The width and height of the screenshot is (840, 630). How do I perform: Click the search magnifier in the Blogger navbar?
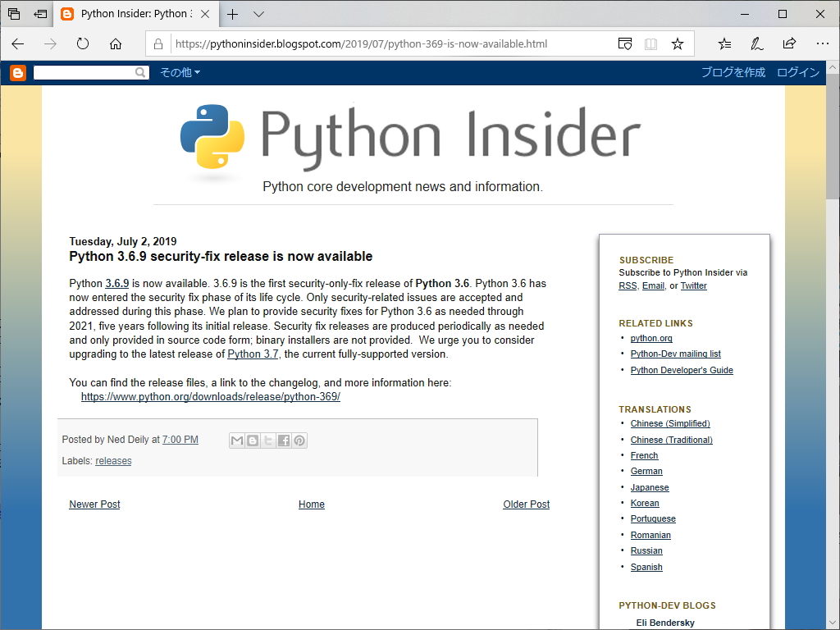pyautogui.click(x=140, y=72)
